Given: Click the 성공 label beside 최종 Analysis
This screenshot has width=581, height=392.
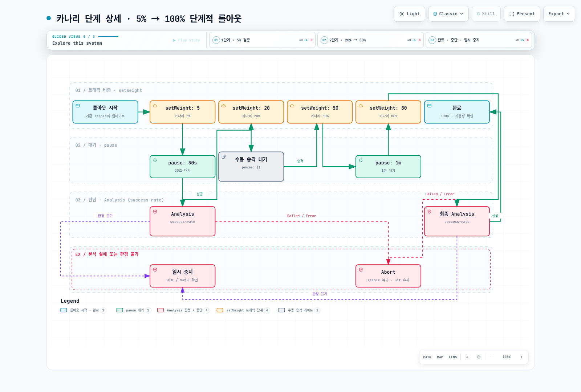Looking at the screenshot, I should 495,216.
